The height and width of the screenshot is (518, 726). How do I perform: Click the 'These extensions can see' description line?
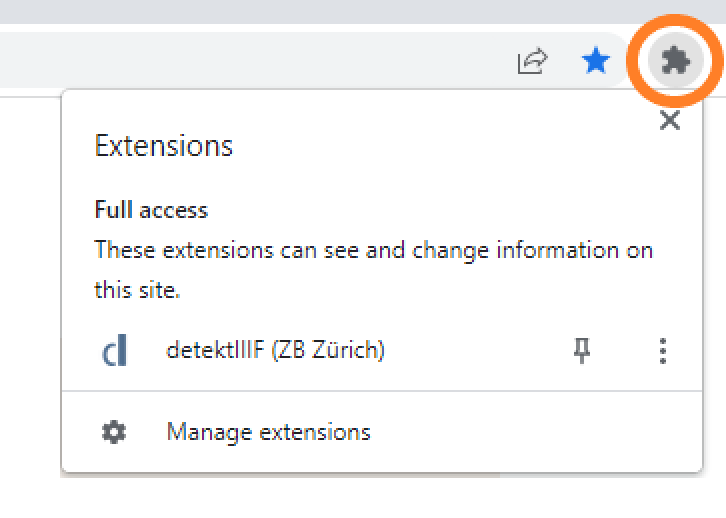(373, 250)
